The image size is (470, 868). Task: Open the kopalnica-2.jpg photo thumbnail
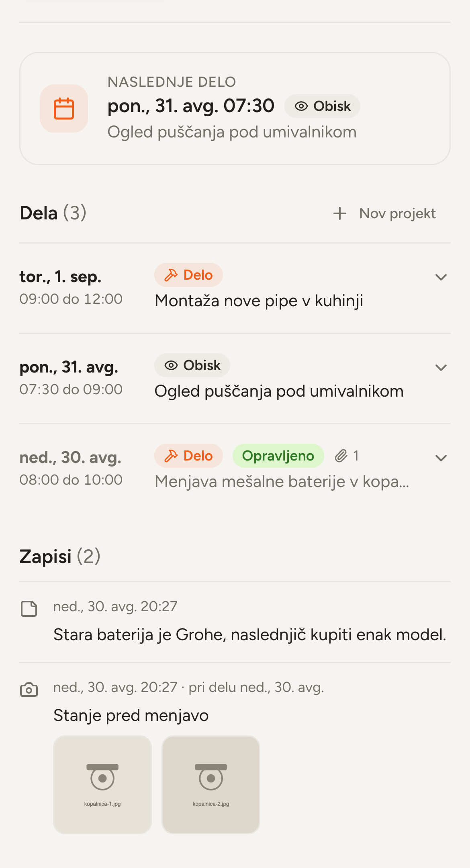[x=211, y=785]
